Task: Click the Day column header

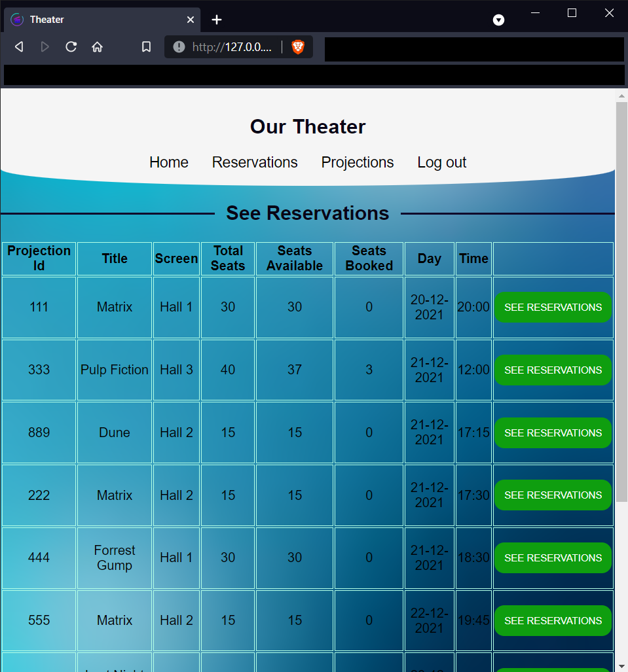Action: point(430,258)
